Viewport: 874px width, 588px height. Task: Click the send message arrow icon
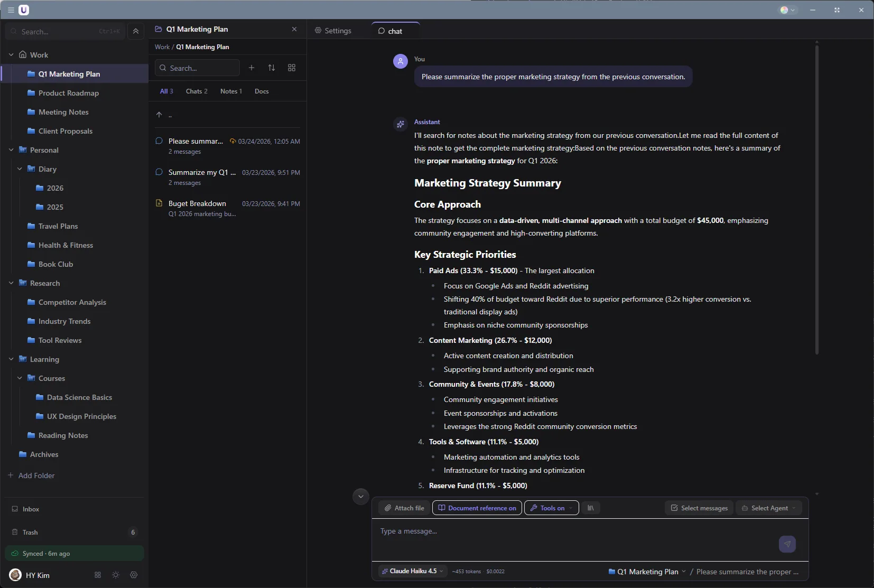787,544
